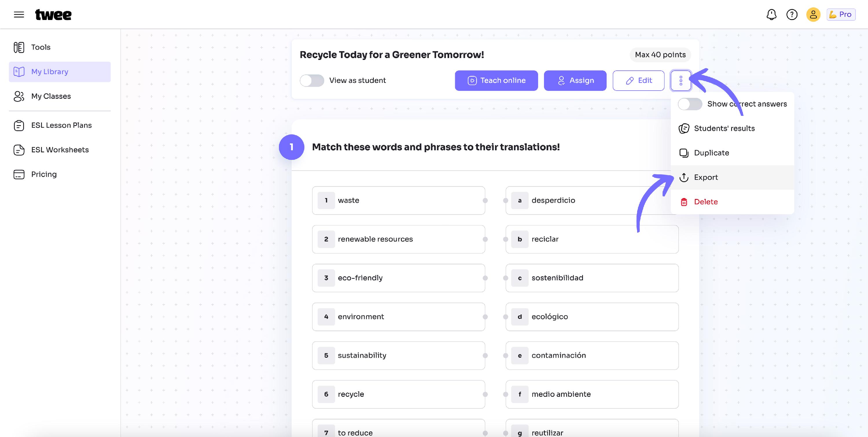Click the Duplicate copy icon

684,153
